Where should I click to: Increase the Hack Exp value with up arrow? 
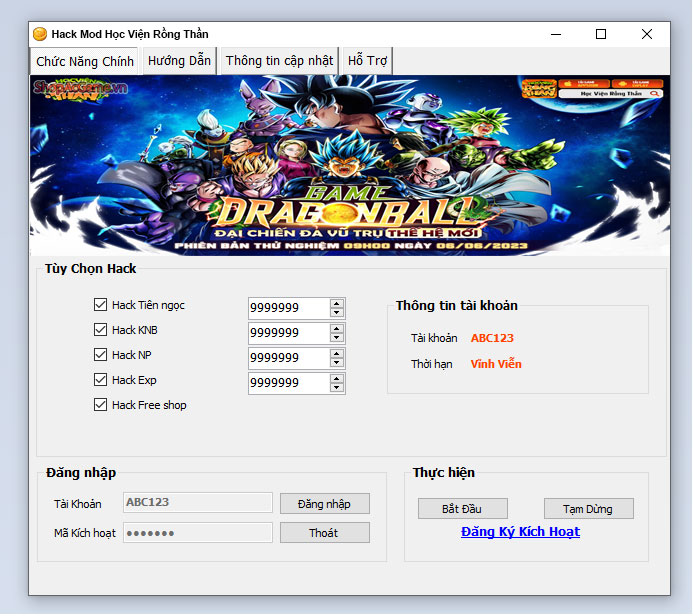(x=337, y=379)
